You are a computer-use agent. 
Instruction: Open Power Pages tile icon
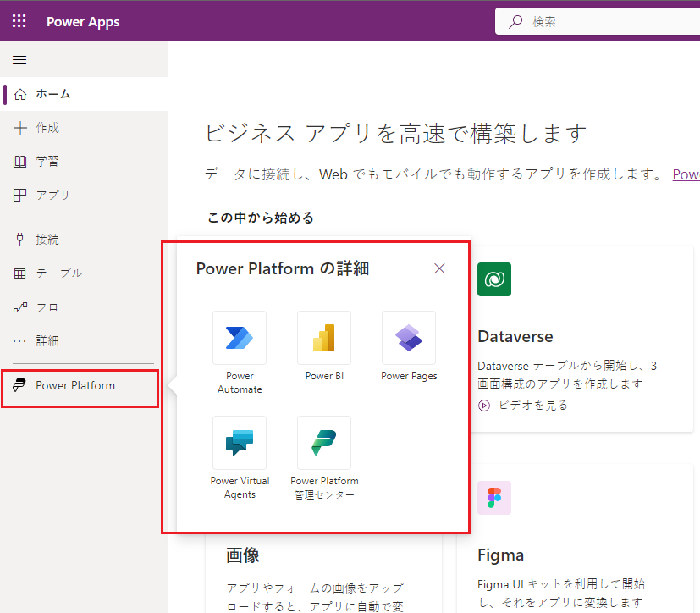pyautogui.click(x=409, y=338)
